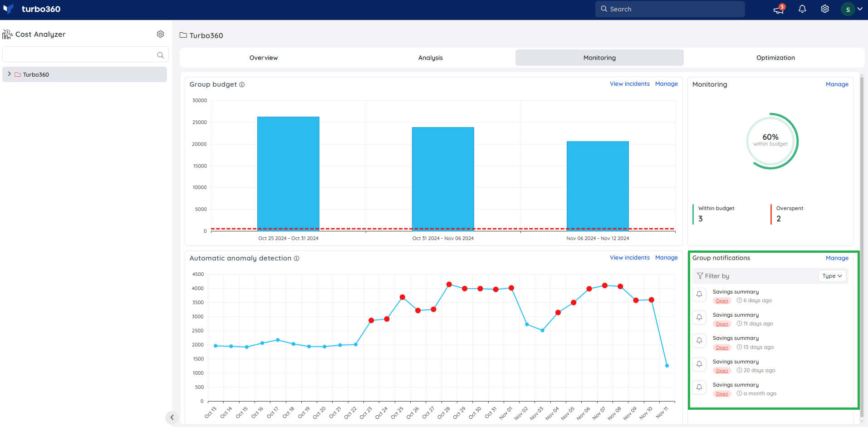Click the Oct 25 2024 - Oct 31 2024 bar
868x427 pixels.
[288, 174]
